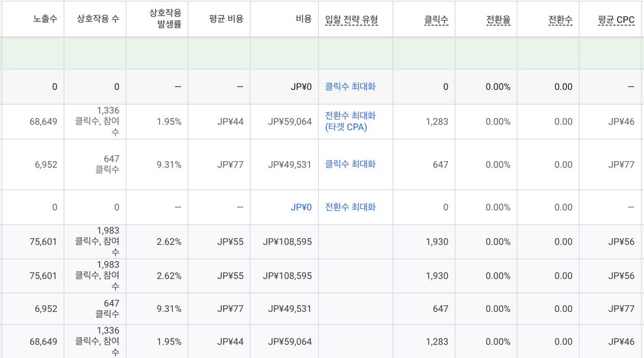Select JP¥49,531 in the 클릭수 최대화 row
This screenshot has width=644, height=358.
290,165
